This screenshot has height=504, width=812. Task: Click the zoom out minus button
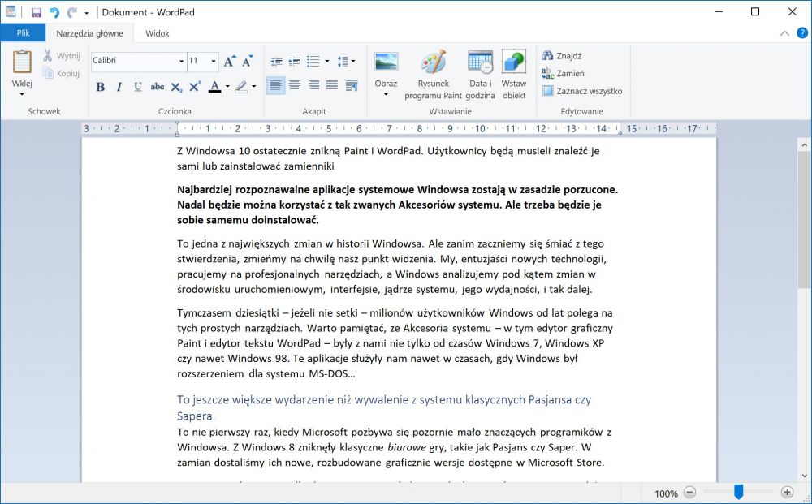689,493
